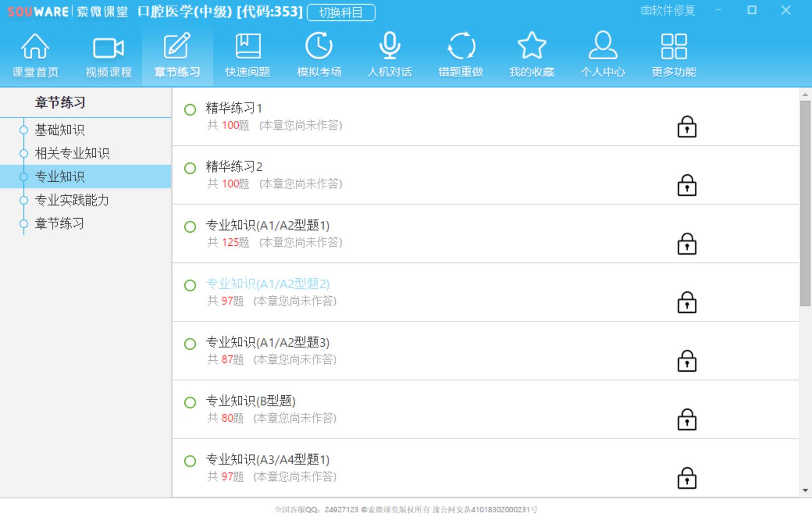Click lock icon for 精华练习2

687,185
